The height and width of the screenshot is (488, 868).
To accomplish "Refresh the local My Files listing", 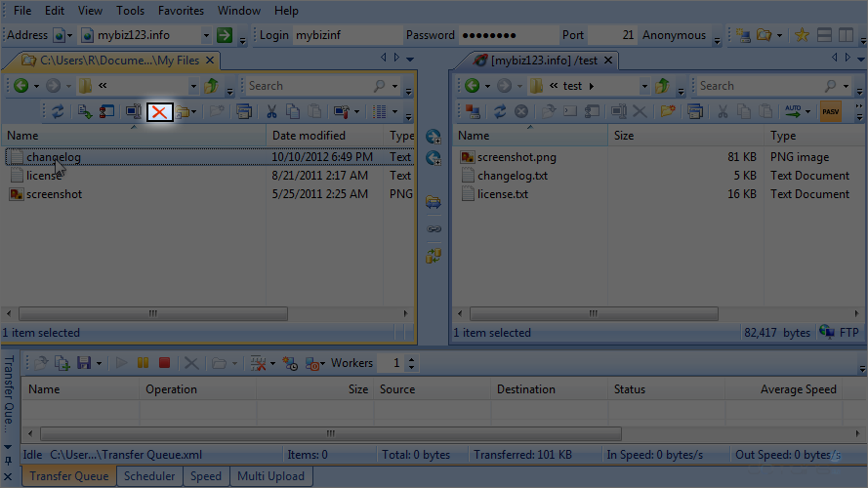I will [58, 112].
